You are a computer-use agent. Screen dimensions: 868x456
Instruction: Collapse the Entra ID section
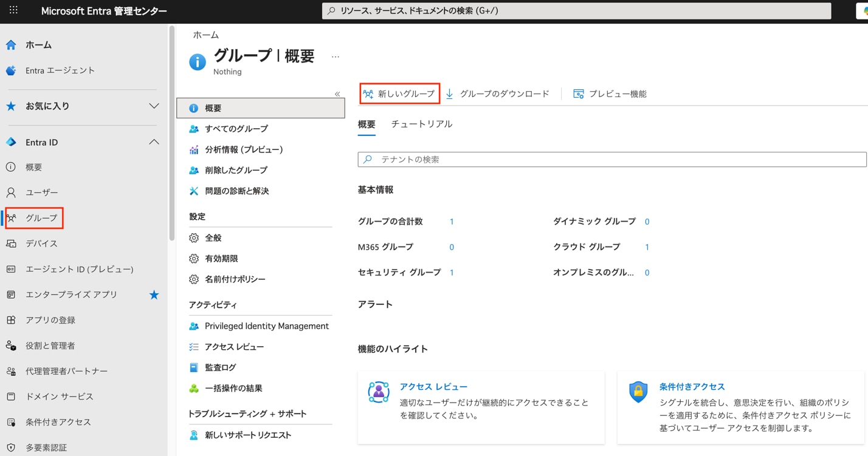click(x=154, y=141)
